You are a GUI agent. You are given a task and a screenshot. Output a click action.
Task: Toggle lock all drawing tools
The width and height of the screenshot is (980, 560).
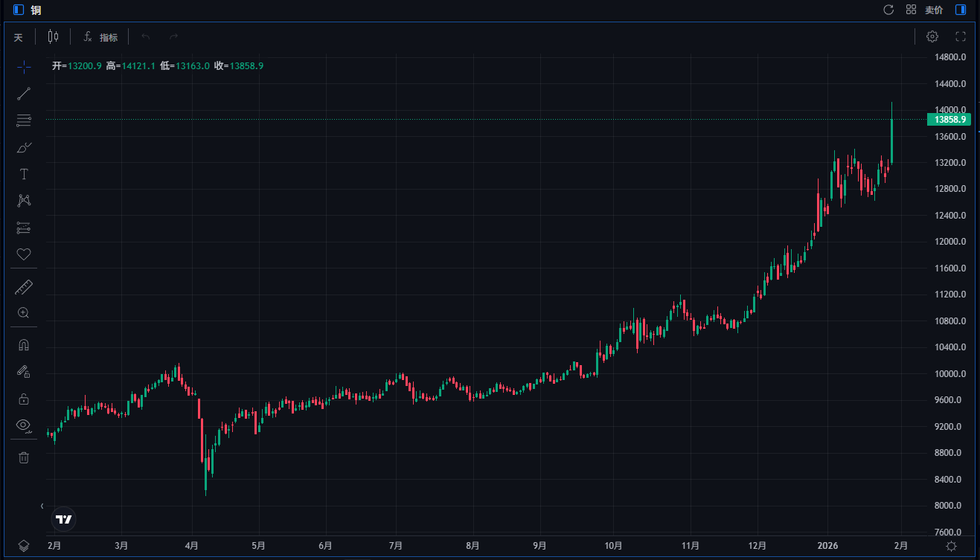24,399
